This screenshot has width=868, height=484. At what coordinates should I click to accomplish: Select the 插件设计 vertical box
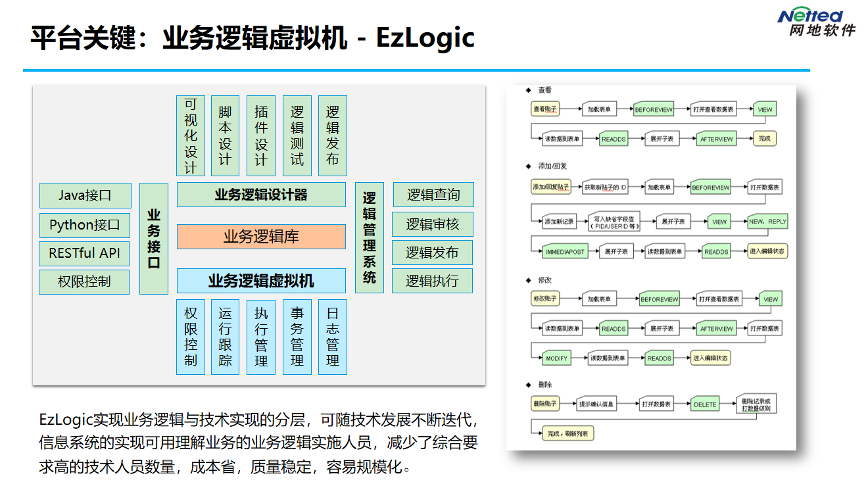pos(261,135)
